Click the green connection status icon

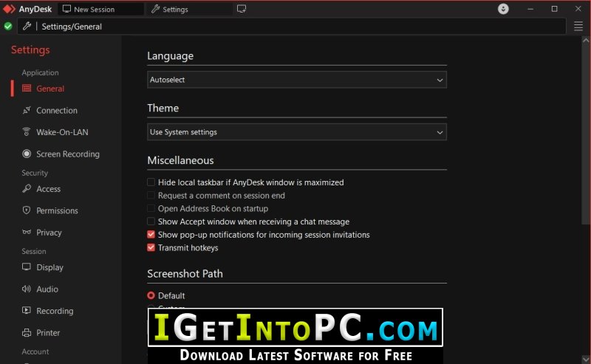point(8,27)
